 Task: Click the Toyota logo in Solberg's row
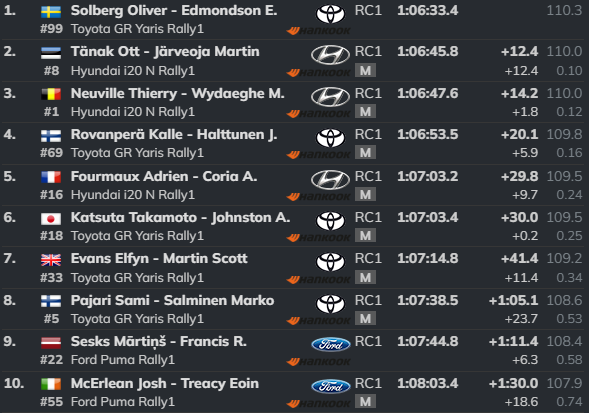point(330,14)
